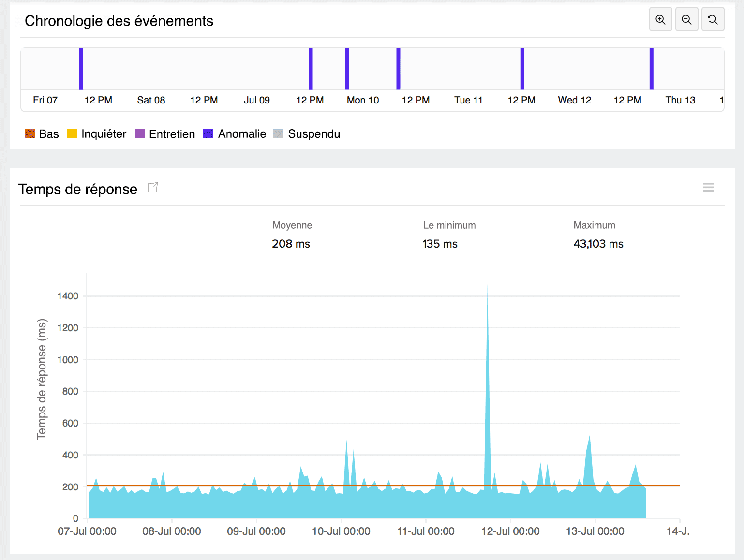Open the response time chart hamburger menu
The image size is (744, 560).
(708, 188)
